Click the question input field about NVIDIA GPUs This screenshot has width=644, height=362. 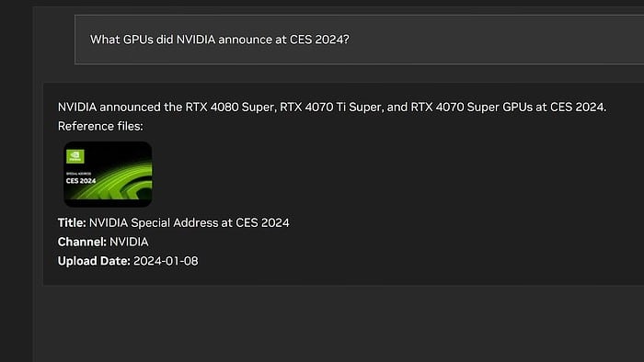click(360, 40)
